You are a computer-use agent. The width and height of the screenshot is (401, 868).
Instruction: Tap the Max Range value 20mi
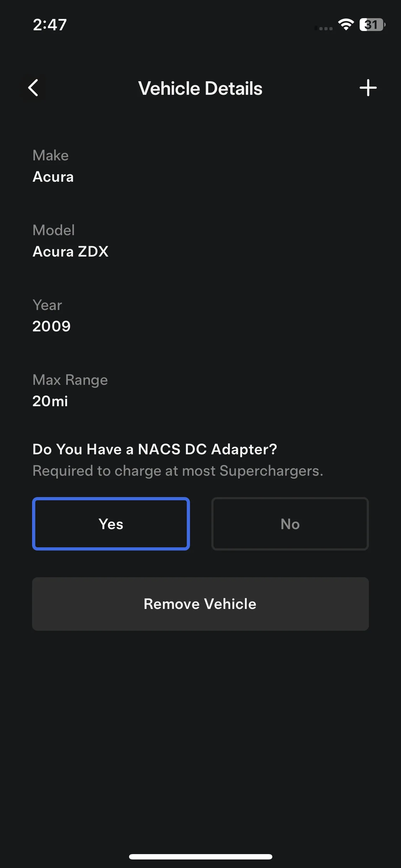click(50, 401)
